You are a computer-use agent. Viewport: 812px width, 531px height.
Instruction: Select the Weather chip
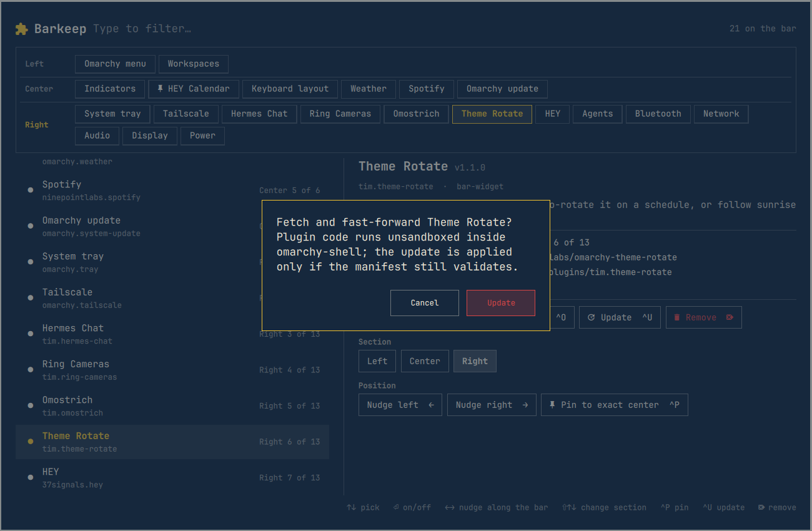369,89
